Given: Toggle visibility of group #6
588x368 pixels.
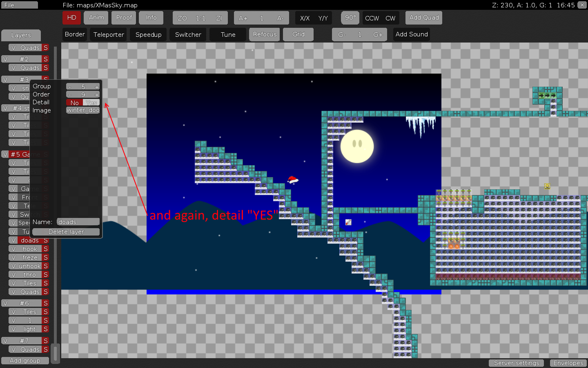Looking at the screenshot, I should pyautogui.click(x=6, y=303).
